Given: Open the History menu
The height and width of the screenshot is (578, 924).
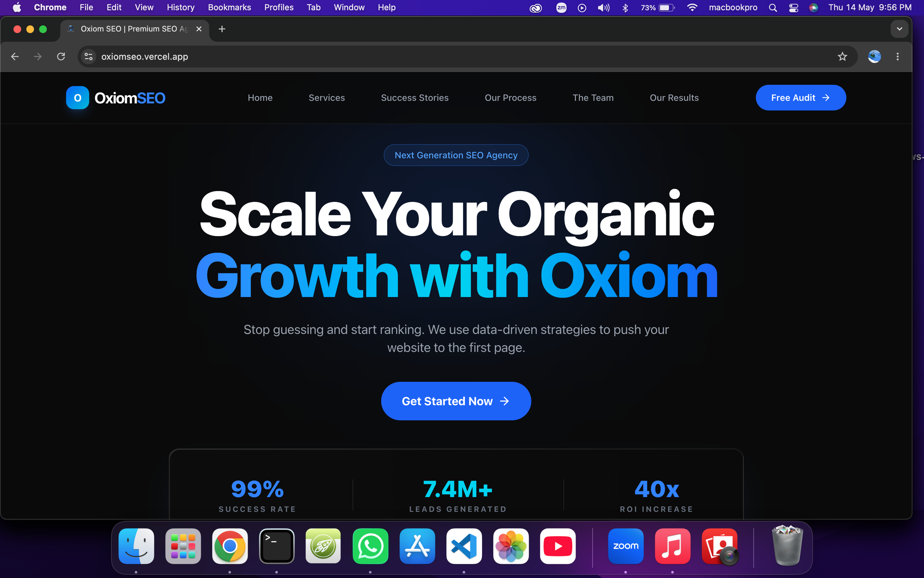Looking at the screenshot, I should 181,8.
